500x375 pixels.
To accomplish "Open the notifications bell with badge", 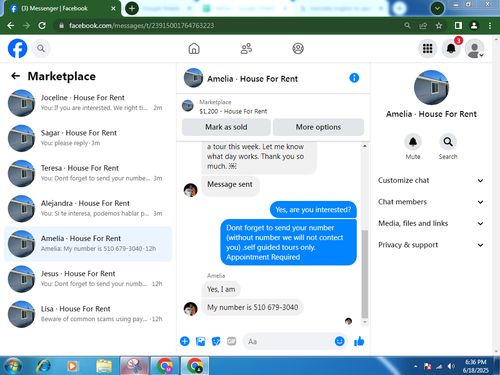I will [451, 49].
